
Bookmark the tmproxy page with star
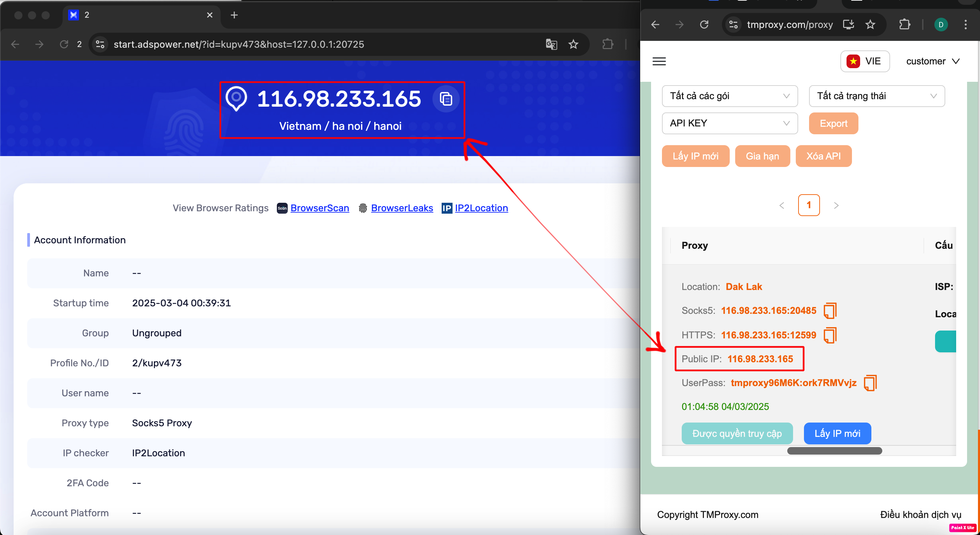click(870, 25)
